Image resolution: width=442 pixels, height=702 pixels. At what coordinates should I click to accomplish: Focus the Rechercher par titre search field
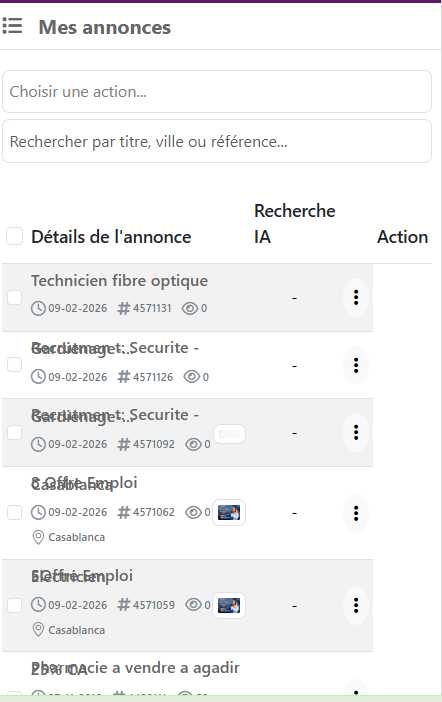pyautogui.click(x=217, y=141)
